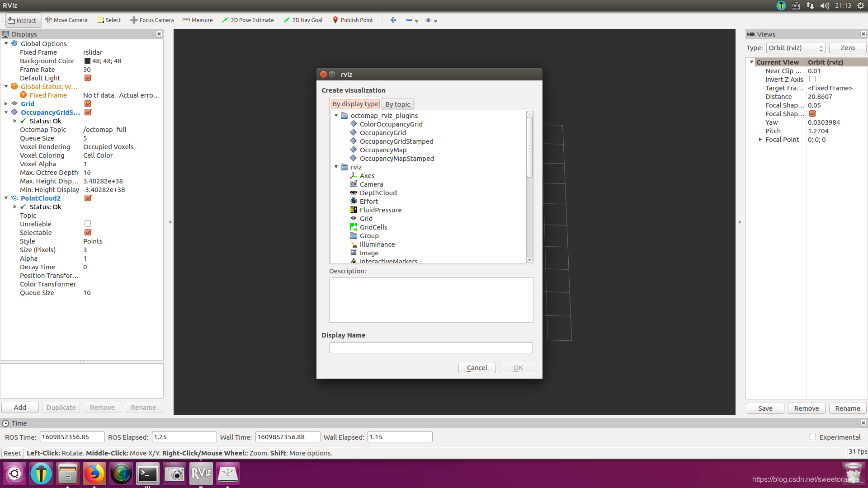Expand the Focal Point property

(760, 140)
